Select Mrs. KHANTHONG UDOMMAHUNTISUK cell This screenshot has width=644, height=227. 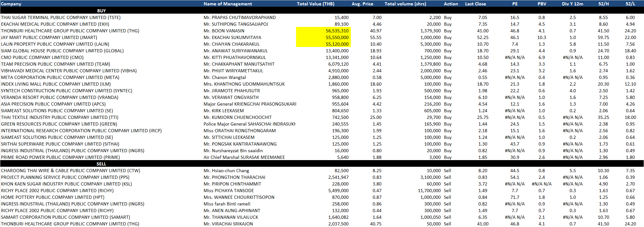tap(244, 84)
